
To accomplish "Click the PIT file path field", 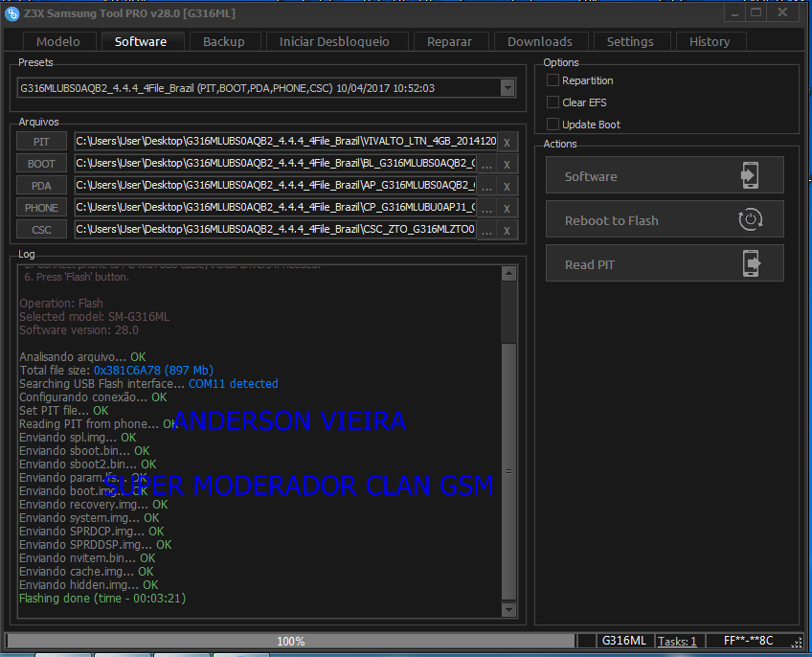I will (286, 142).
